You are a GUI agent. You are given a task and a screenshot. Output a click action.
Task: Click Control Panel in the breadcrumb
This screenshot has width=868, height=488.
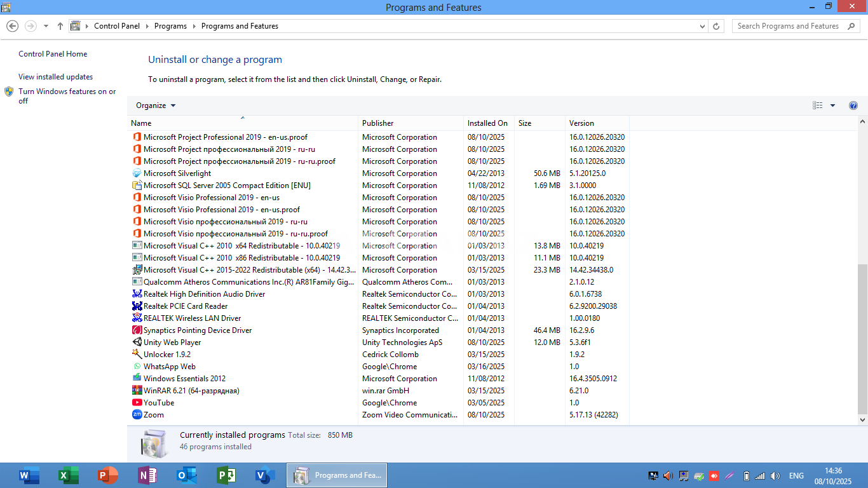click(x=116, y=26)
